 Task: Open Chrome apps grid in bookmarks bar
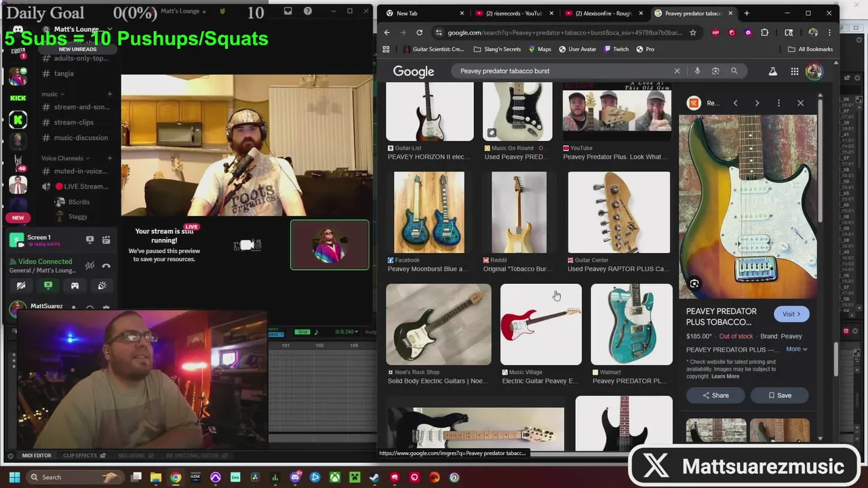coord(386,49)
